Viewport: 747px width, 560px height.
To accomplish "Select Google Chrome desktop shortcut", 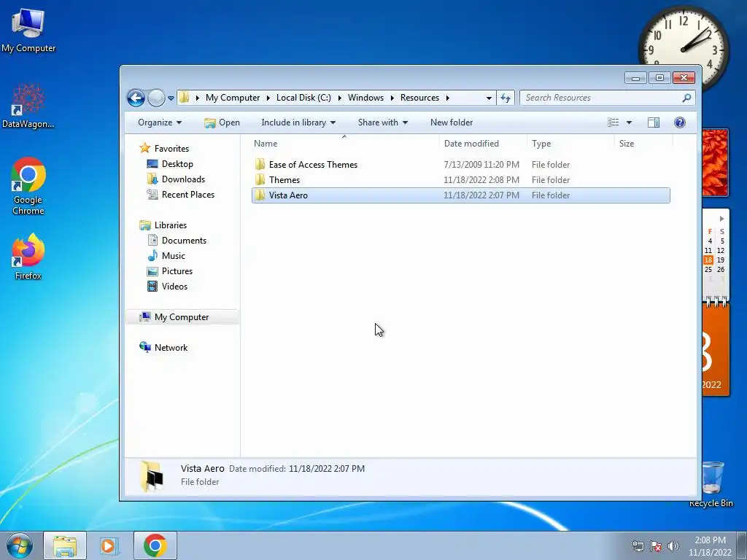I will pyautogui.click(x=28, y=187).
